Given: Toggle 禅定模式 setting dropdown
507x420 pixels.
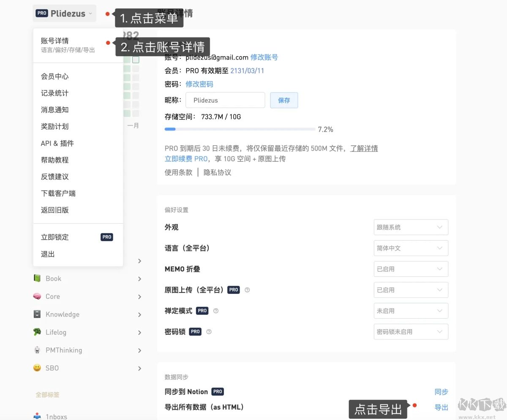Looking at the screenshot, I should tap(410, 311).
